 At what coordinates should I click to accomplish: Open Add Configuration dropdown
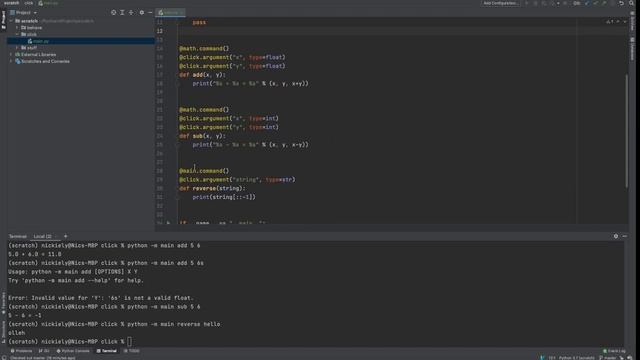(500, 3)
